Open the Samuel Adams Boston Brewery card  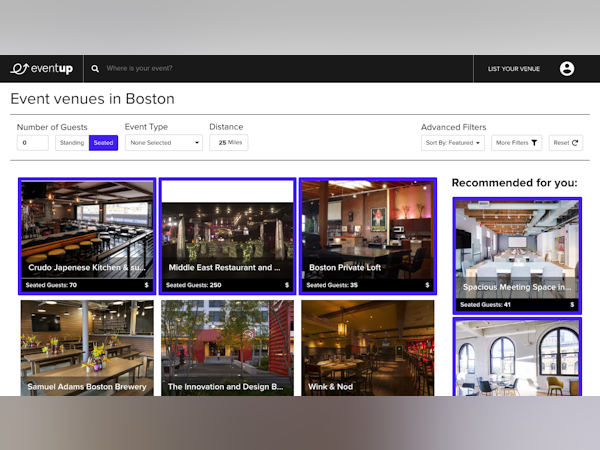pyautogui.click(x=87, y=348)
